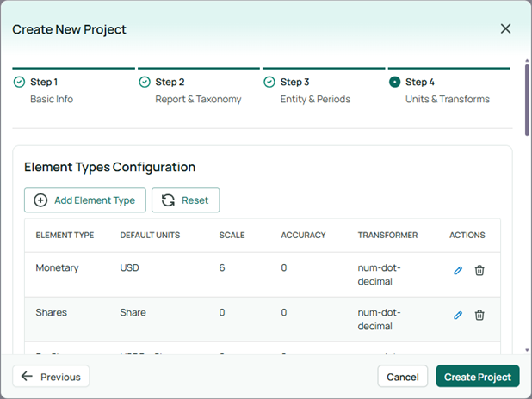Select the Shares cell
This screenshot has height=399, width=532.
point(52,312)
